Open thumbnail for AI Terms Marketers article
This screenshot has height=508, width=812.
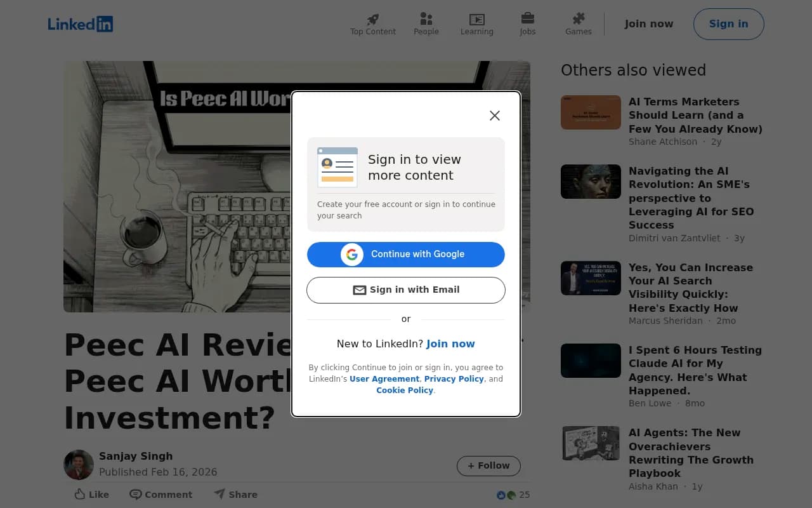(591, 112)
